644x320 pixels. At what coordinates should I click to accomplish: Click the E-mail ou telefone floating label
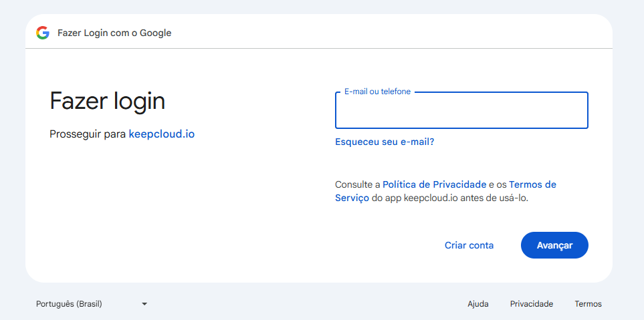[377, 92]
